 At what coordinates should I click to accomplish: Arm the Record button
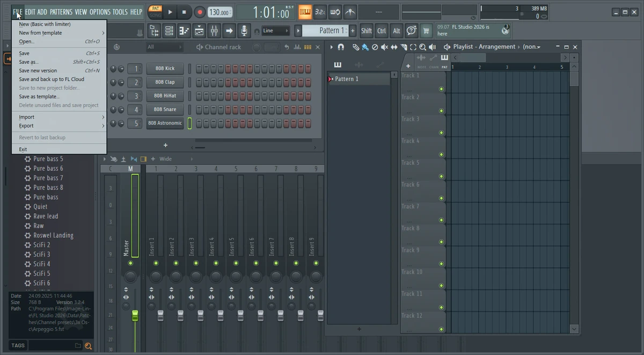200,12
